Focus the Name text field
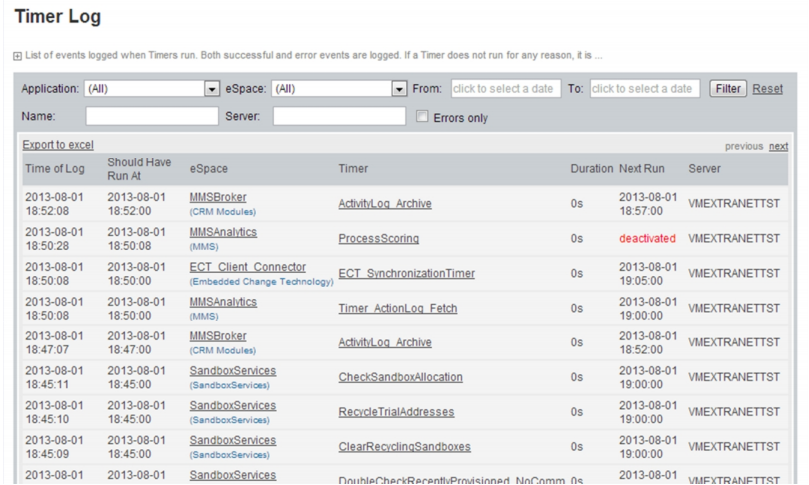Viewport: 809px width, 485px height. pos(151,117)
